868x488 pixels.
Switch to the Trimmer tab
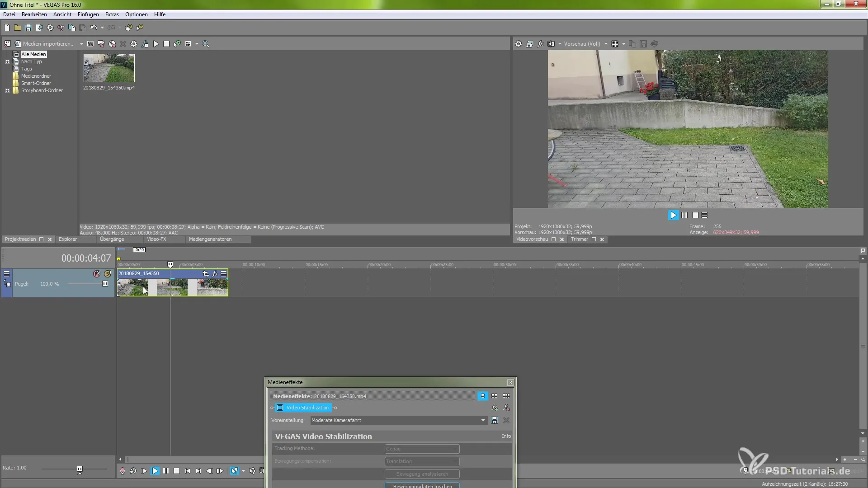(580, 239)
